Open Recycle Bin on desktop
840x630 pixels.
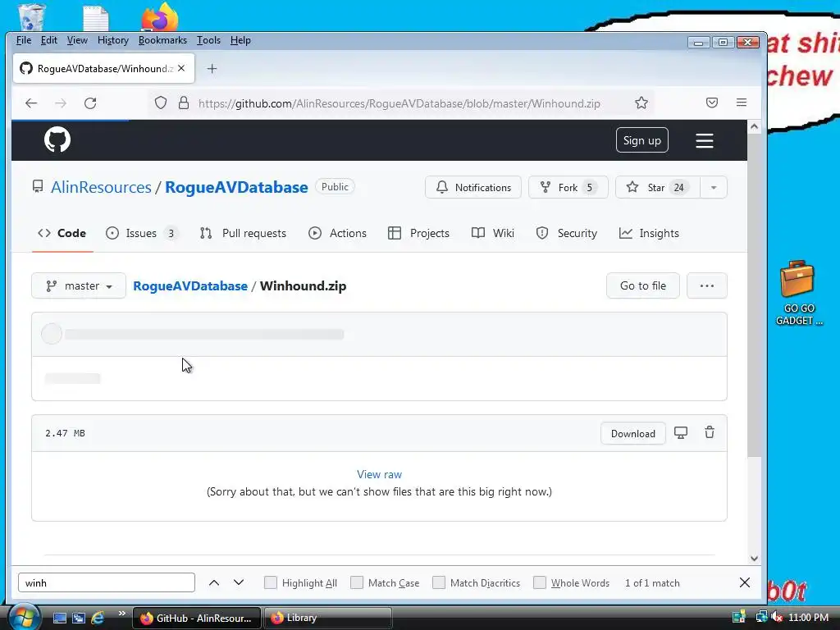32,16
